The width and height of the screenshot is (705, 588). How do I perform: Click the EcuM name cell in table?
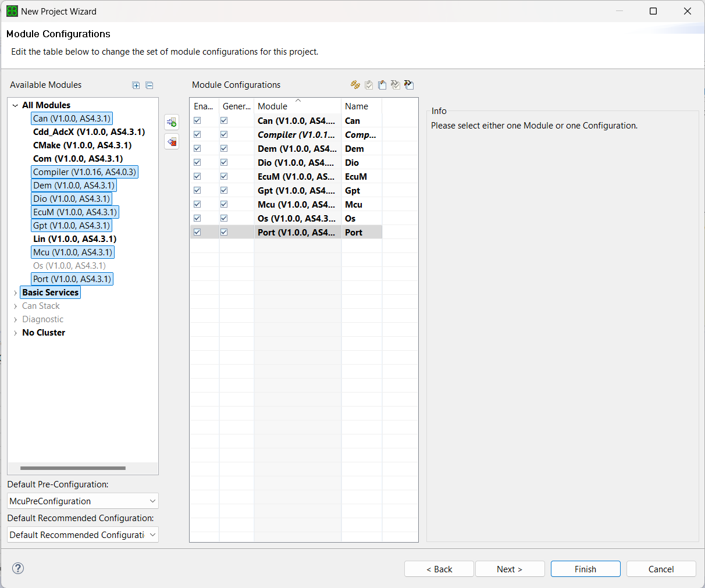click(361, 176)
